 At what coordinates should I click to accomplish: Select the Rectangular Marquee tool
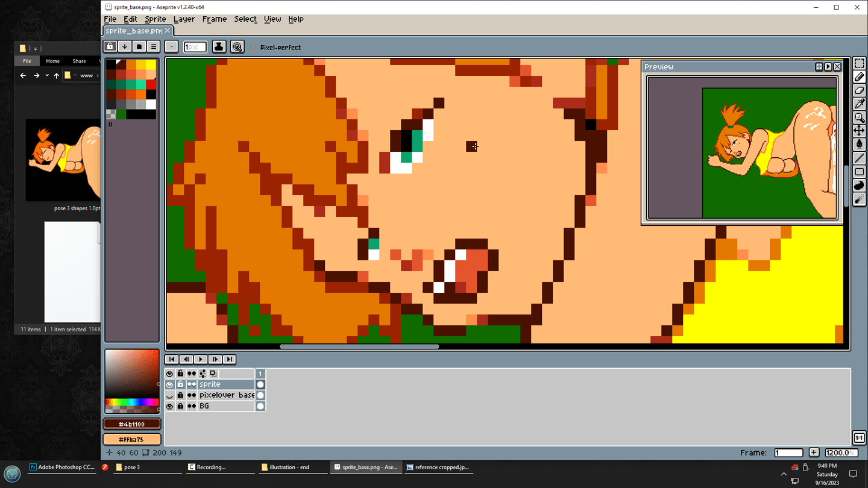(860, 64)
